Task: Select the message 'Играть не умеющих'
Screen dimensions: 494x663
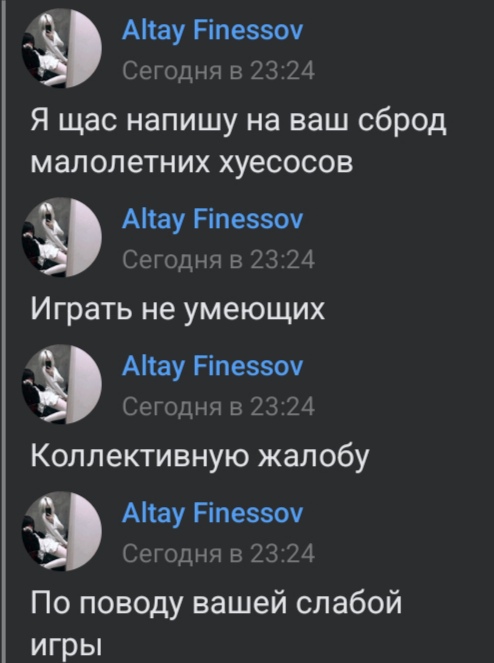Action: coord(178,312)
